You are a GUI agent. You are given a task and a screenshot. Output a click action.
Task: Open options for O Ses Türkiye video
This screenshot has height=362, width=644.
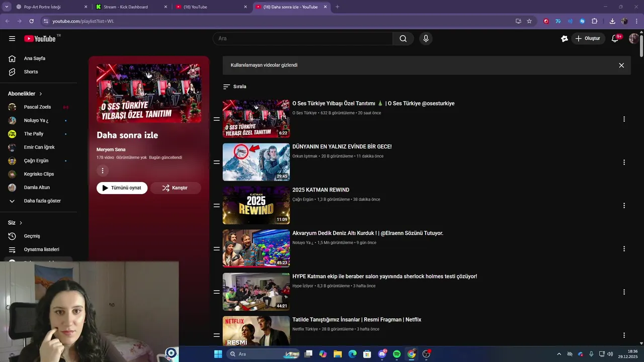624,119
